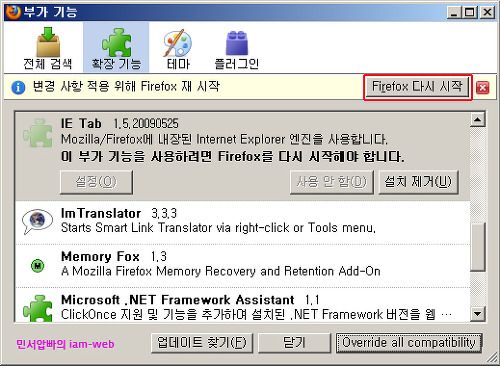Click 업데이트 찾기(F) find updates button
This screenshot has height=366, width=500.
(x=201, y=343)
